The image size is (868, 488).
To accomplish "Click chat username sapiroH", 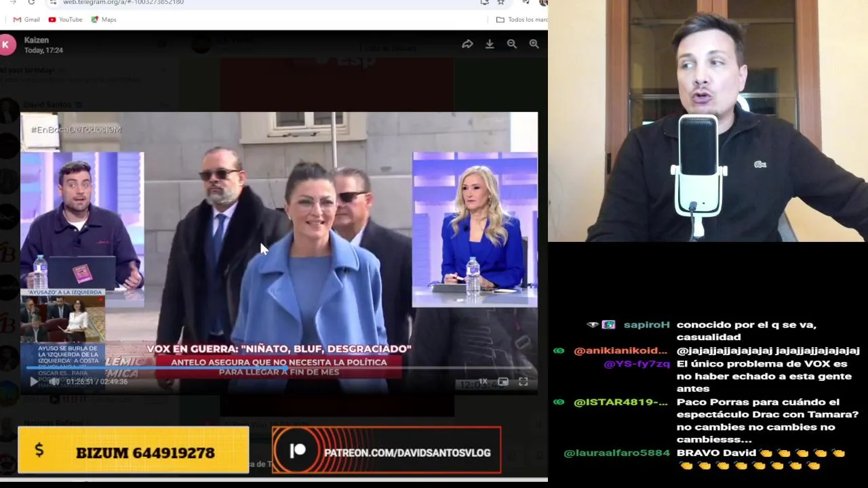I will point(647,325).
